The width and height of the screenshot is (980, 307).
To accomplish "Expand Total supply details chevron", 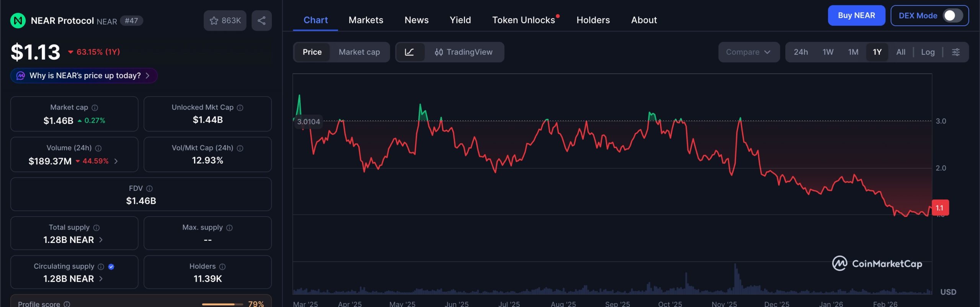I will 101,240.
